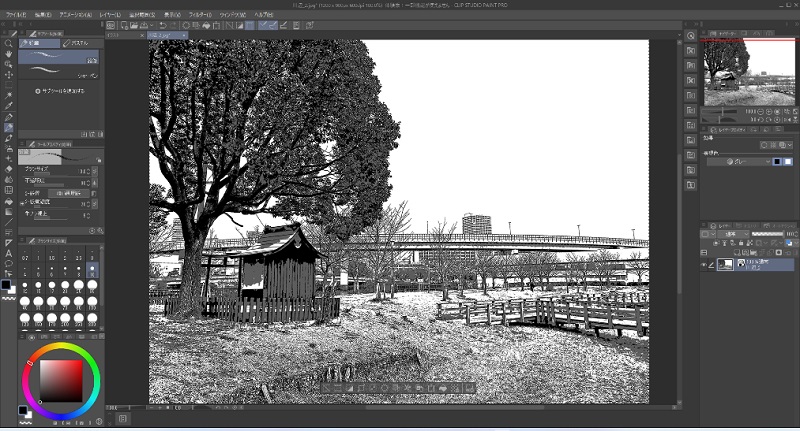Select the Pen tool
The height and width of the screenshot is (431, 800).
click(9, 117)
